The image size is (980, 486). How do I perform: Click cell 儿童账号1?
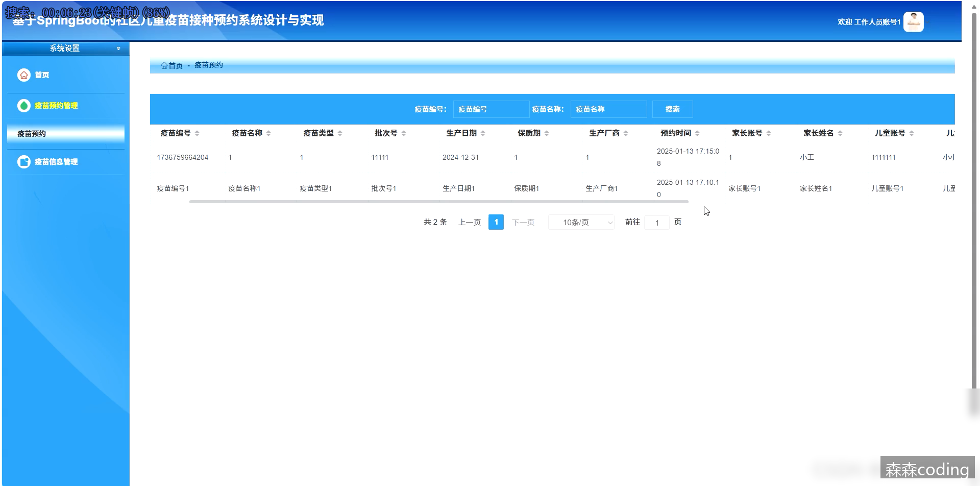(x=888, y=188)
